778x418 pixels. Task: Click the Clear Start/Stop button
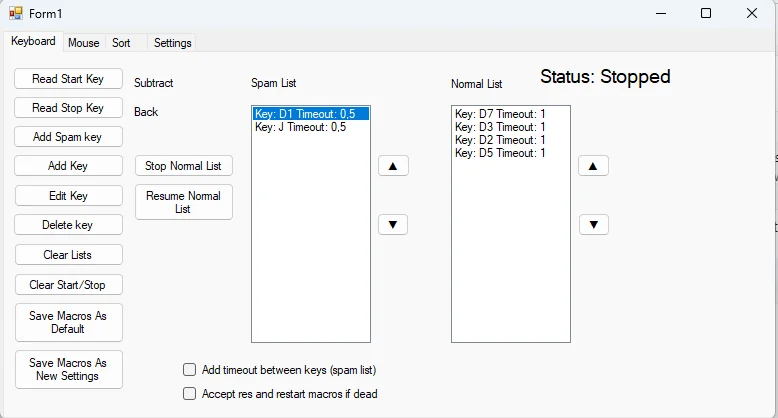pyautogui.click(x=68, y=284)
